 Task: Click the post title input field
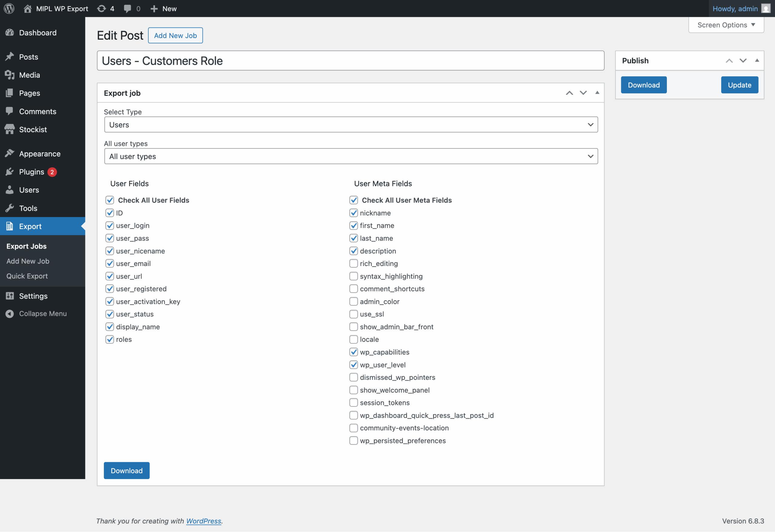[x=350, y=61]
